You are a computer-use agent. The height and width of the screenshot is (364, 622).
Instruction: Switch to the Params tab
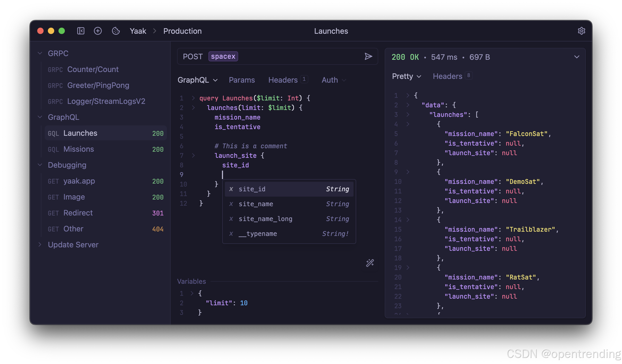coord(242,80)
